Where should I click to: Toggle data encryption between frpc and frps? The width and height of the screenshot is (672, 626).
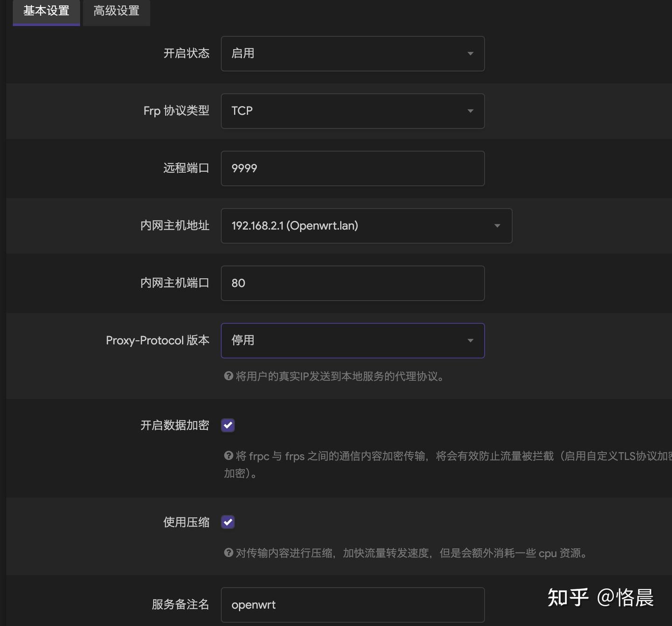[x=227, y=425]
